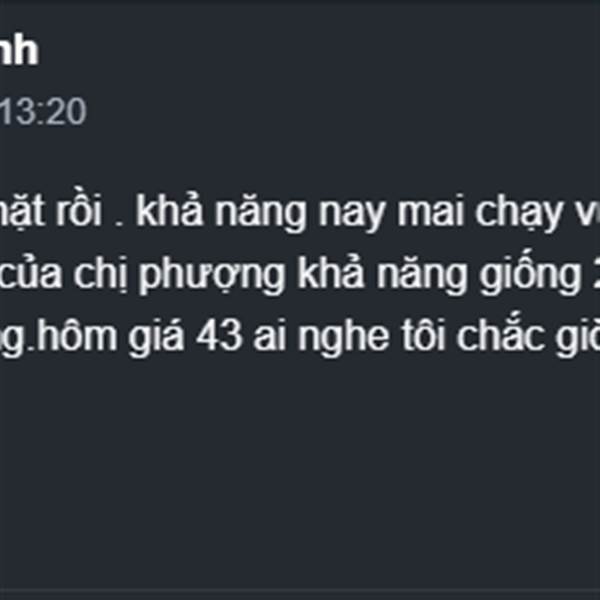Click the word "chạy" in the first line
The width and height of the screenshot is (600, 600).
pyautogui.click(x=520, y=214)
